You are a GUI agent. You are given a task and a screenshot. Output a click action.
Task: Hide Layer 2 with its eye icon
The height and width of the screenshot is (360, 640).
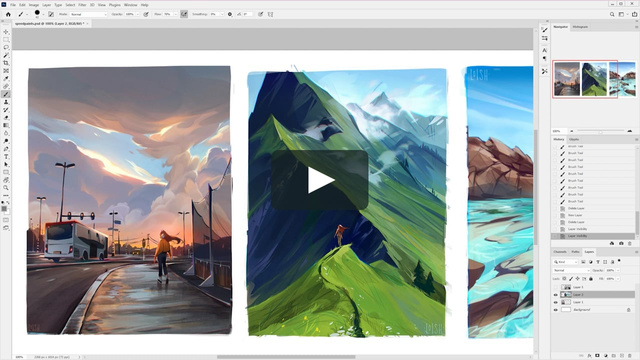[555, 295]
